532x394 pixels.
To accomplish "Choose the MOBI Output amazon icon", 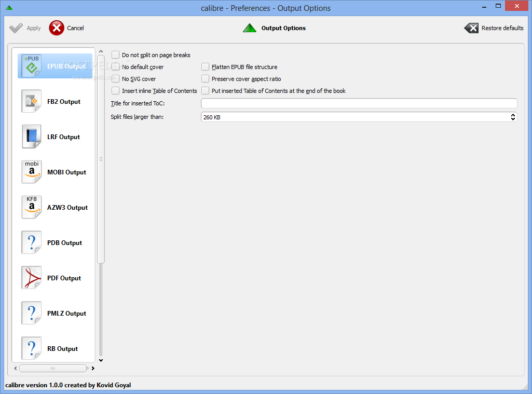I will tap(32, 172).
